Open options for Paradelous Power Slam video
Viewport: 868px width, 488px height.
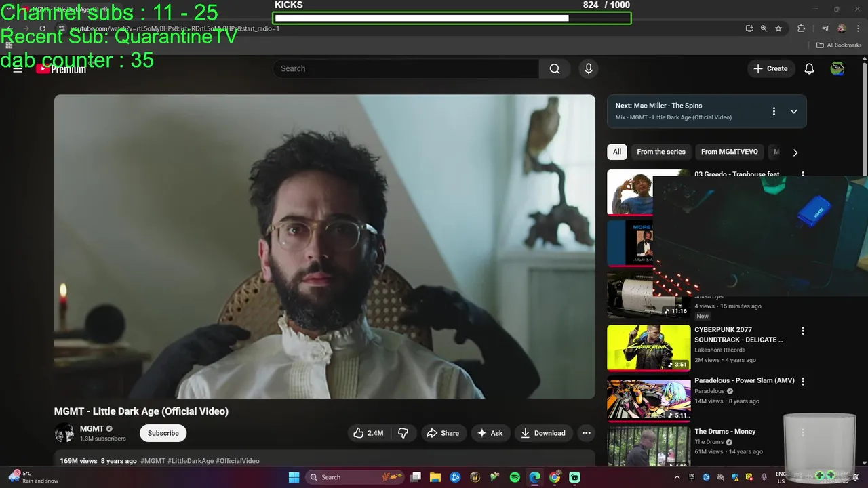pos(803,382)
